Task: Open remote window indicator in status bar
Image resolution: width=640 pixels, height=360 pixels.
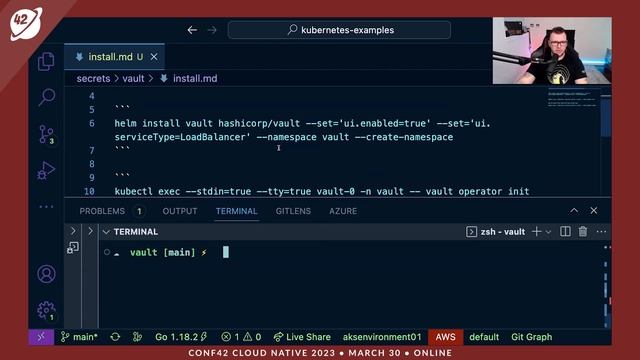Action: coord(41,337)
